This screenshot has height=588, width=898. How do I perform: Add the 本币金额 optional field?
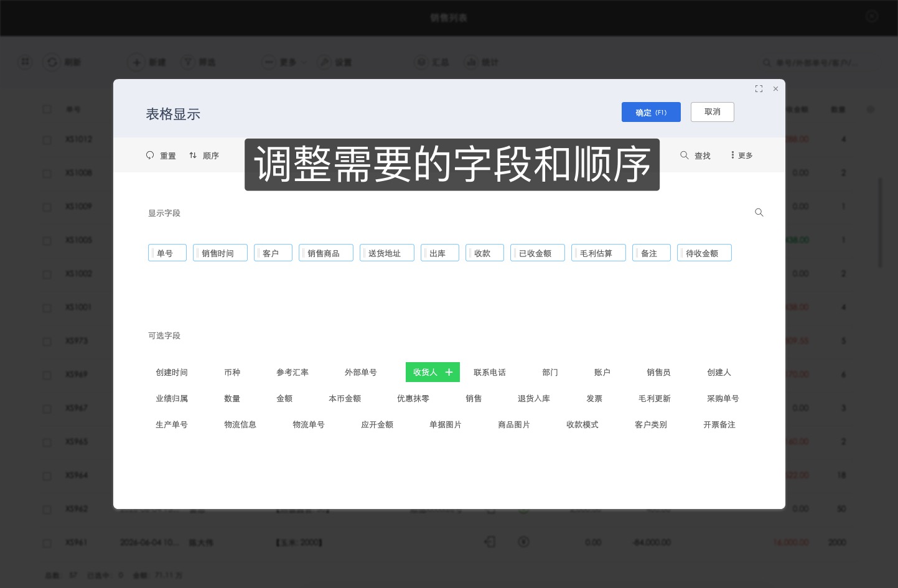pos(345,398)
